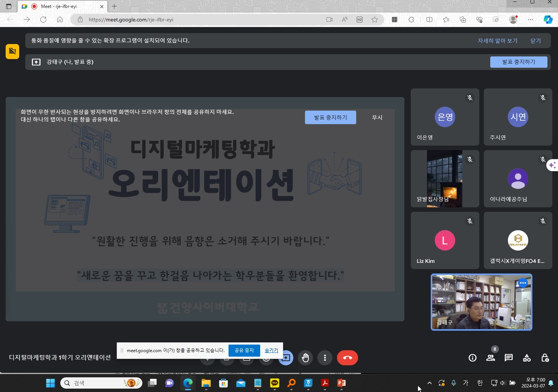Viewport: 558px width, 392px height.
Task: Dismiss the infinite mirror warning with 무시
Action: click(x=377, y=117)
